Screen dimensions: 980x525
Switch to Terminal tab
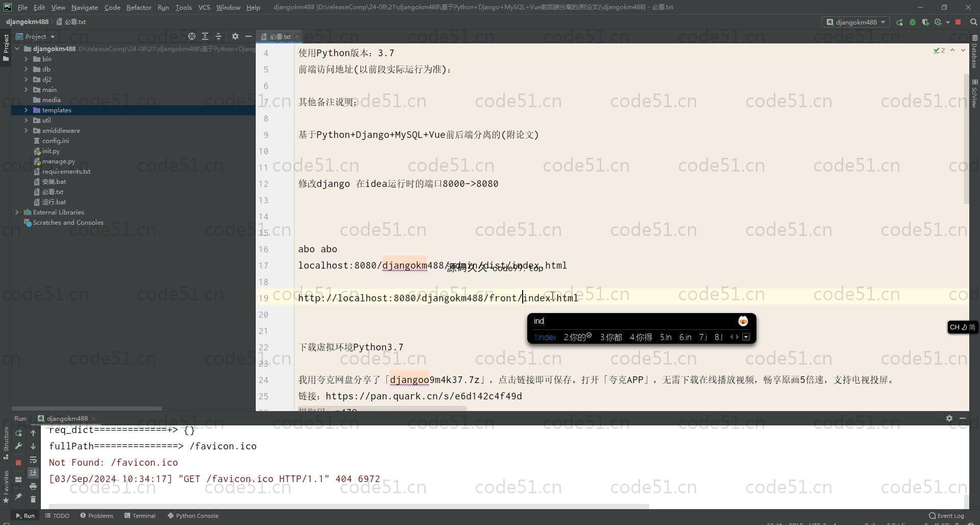(x=140, y=515)
